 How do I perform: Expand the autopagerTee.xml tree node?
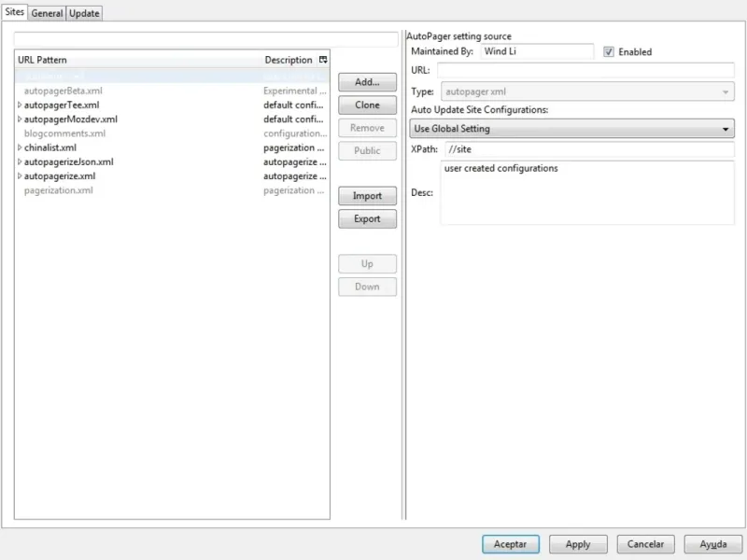[20, 105]
